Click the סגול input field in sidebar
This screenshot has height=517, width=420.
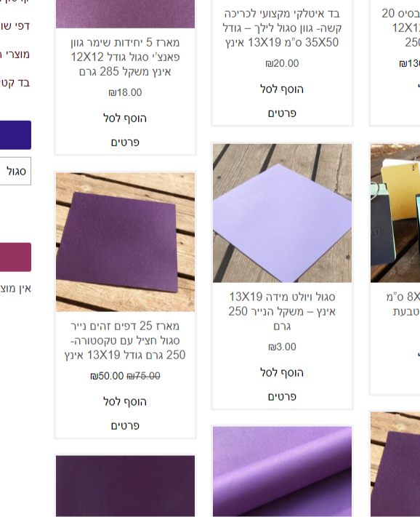tap(15, 171)
